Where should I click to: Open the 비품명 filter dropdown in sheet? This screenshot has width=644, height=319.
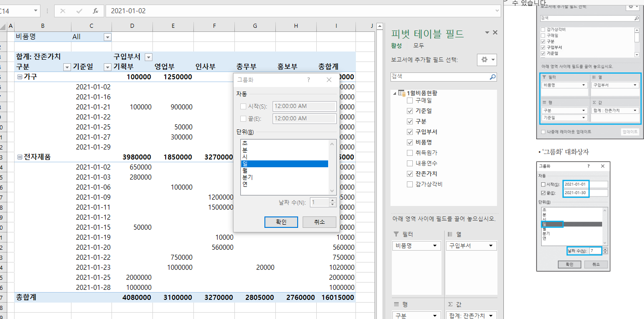click(x=107, y=37)
